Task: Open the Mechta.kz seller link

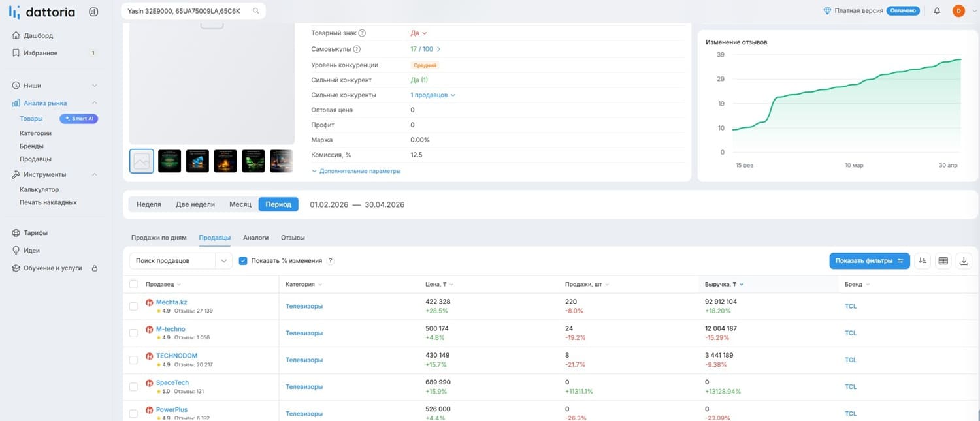Action: [171, 302]
